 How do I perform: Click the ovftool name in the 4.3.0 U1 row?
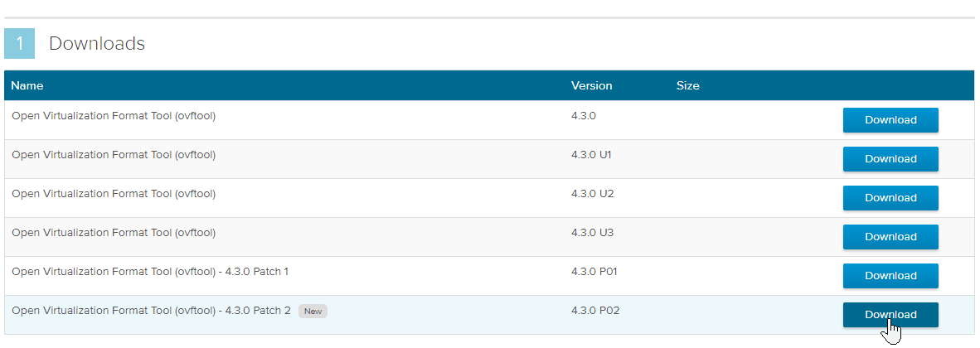[114, 155]
